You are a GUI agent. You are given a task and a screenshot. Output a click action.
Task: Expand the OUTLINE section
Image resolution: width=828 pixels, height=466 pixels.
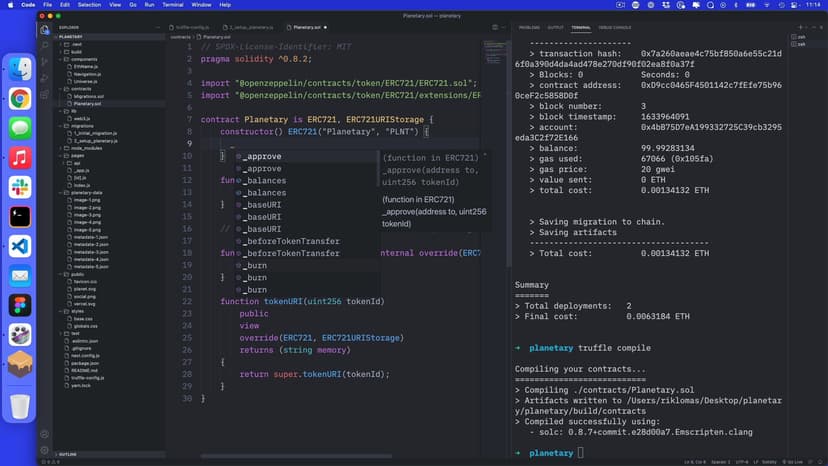point(68,454)
